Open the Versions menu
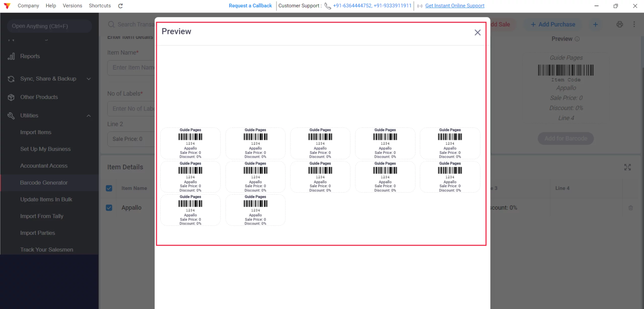Viewport: 644px width, 309px height. click(72, 6)
